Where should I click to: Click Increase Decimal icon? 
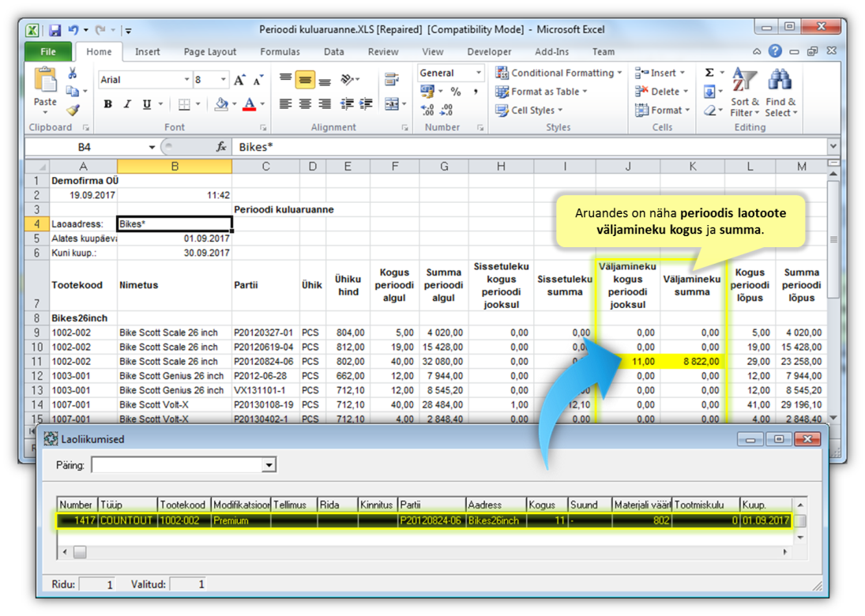tap(427, 111)
